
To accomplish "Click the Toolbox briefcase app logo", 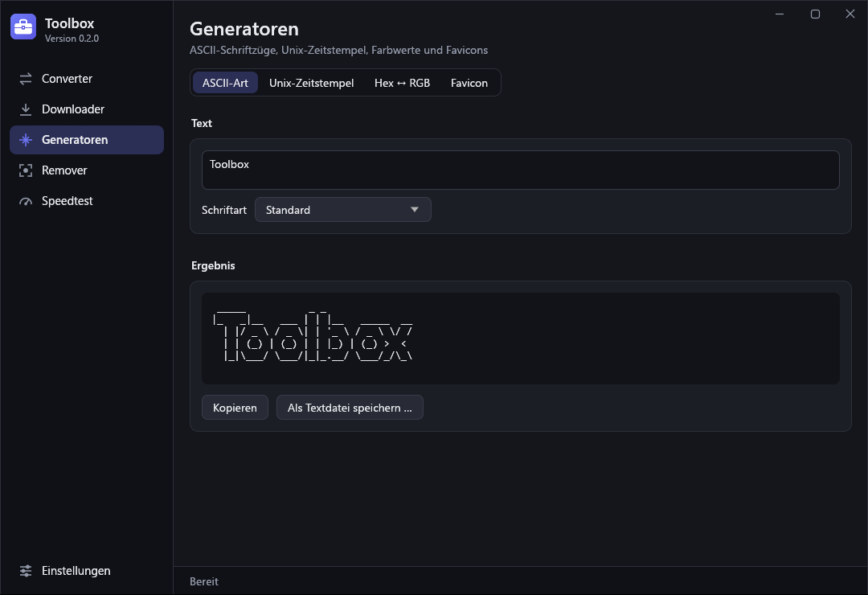I will coord(23,27).
